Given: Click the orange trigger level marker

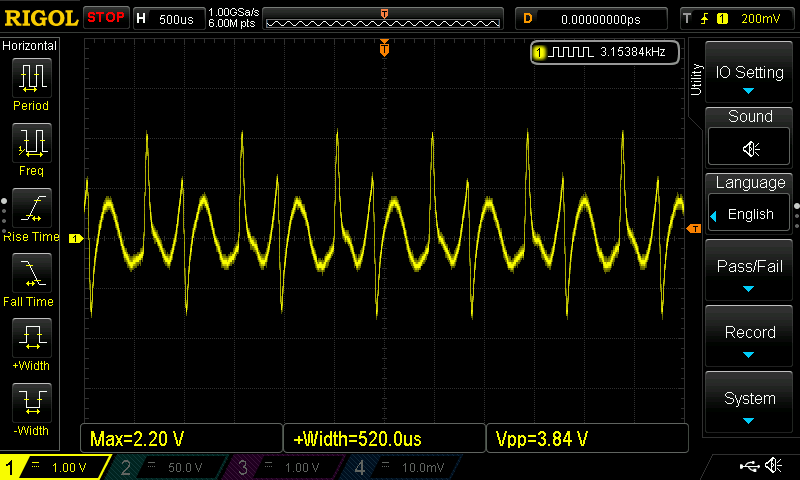Looking at the screenshot, I should pyautogui.click(x=694, y=230).
